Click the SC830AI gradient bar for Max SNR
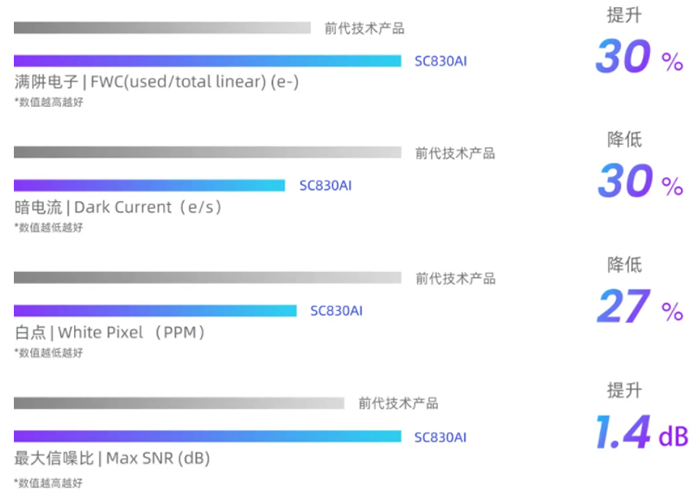This screenshot has width=700, height=501. (207, 436)
